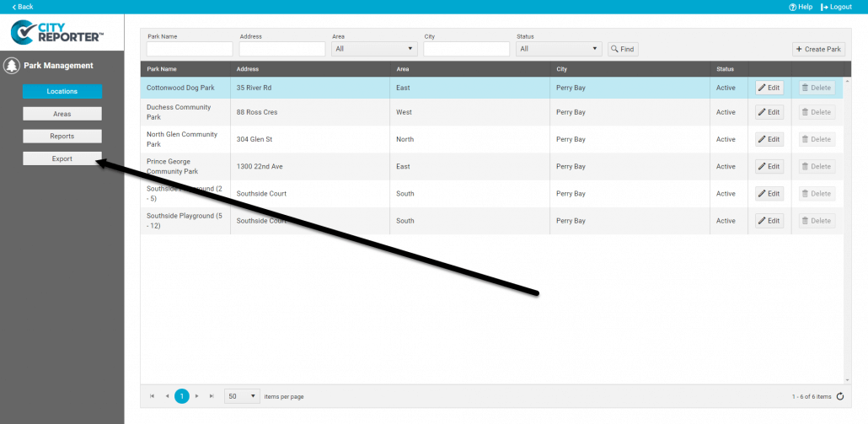Image resolution: width=868 pixels, height=424 pixels.
Task: Go to the first page arrow
Action: [153, 396]
